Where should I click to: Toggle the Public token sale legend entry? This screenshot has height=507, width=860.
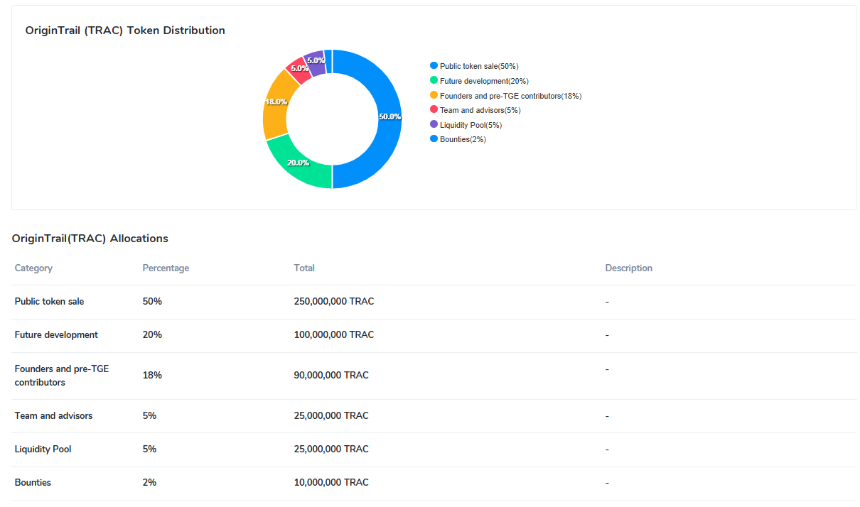pyautogui.click(x=474, y=66)
